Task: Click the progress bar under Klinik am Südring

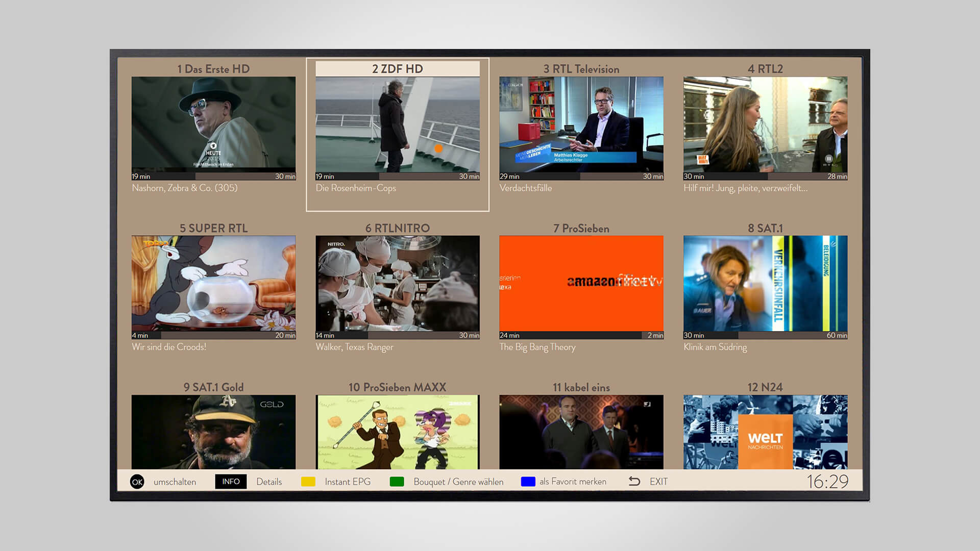Action: [x=765, y=336]
